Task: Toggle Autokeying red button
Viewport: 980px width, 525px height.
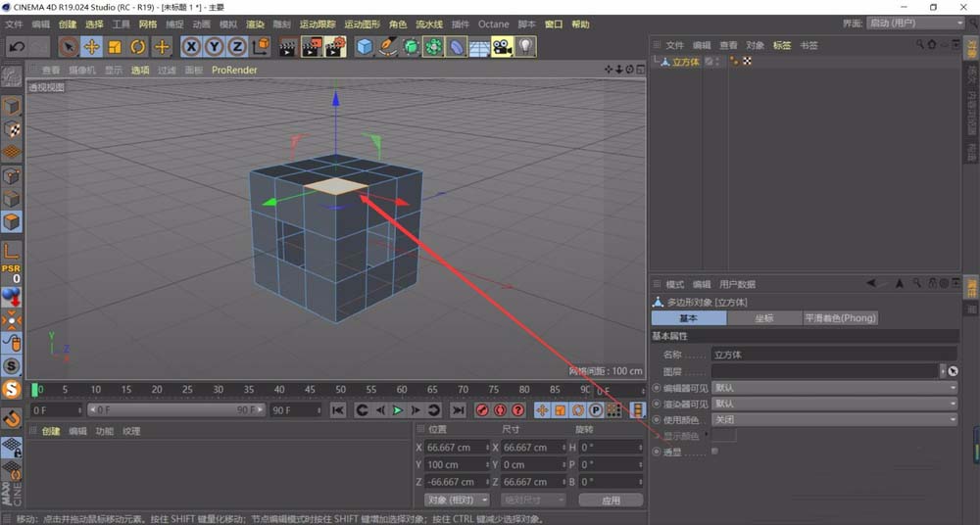Action: coord(500,410)
